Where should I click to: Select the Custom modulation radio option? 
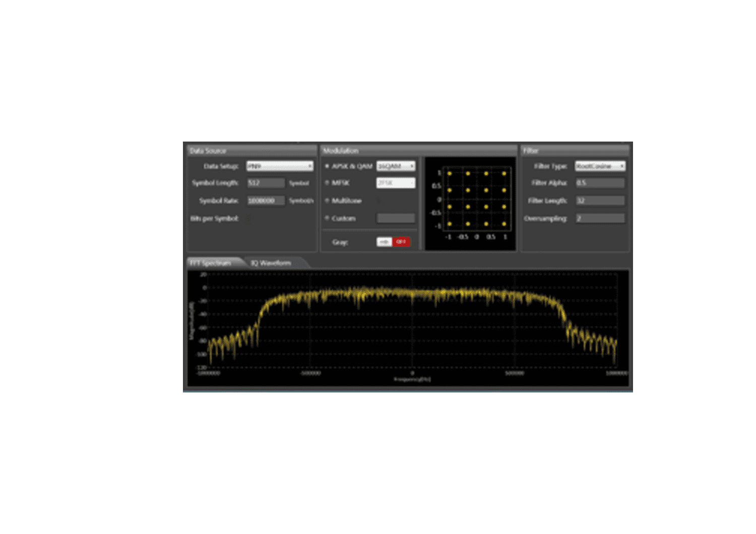327,218
